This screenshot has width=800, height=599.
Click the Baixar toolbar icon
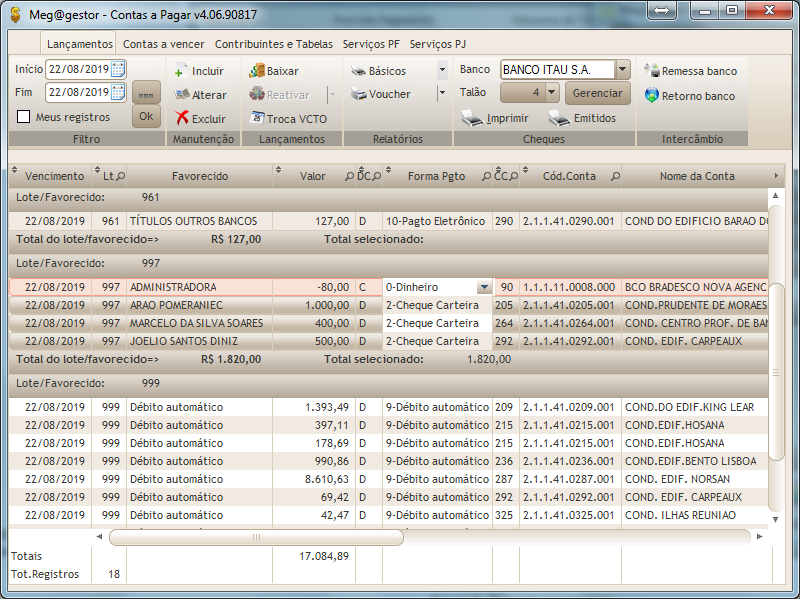[x=257, y=71]
